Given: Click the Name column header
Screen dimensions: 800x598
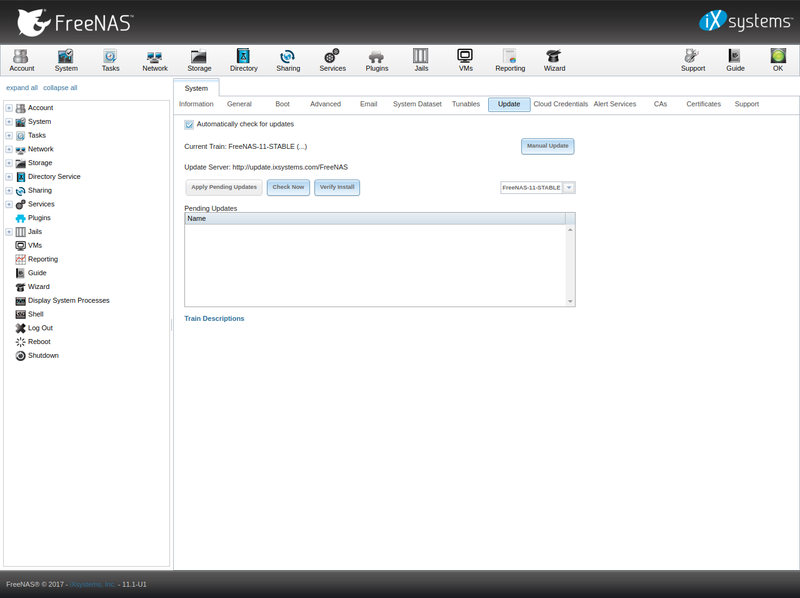Looking at the screenshot, I should tap(375, 218).
